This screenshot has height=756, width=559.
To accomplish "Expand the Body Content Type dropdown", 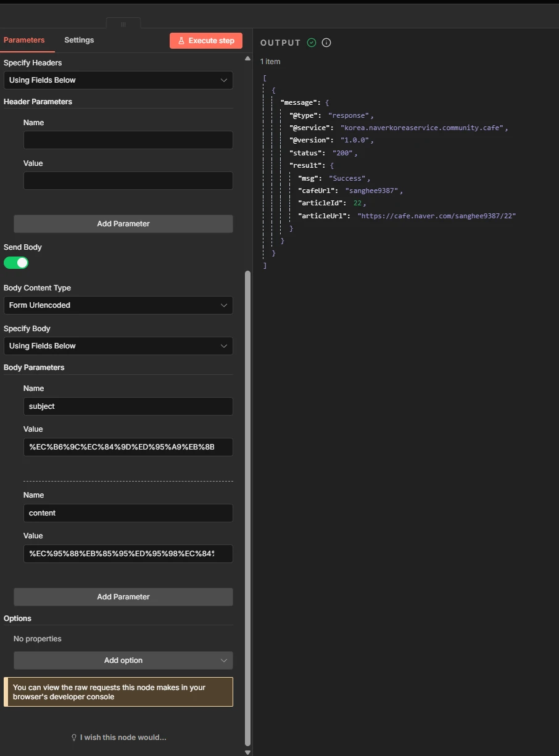I will 118,305.
